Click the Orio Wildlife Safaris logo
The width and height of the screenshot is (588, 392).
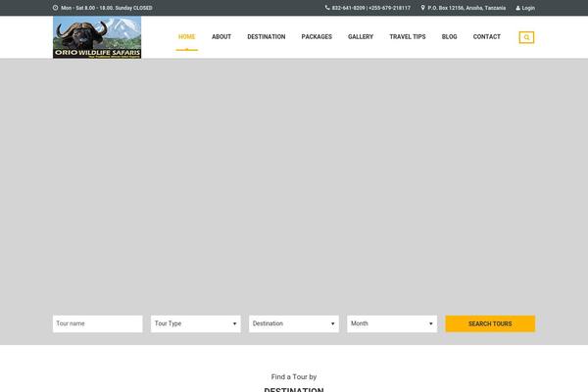[97, 37]
